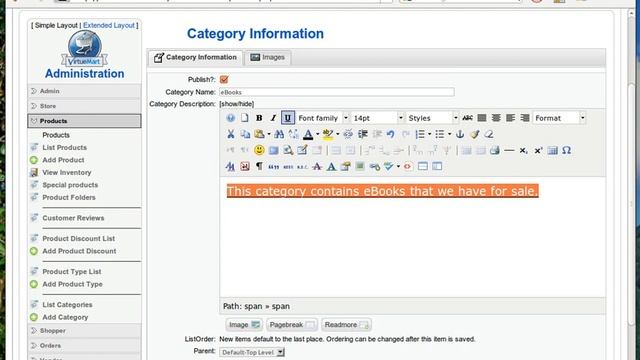Click the code cleanup broom icon
Screen dimensions: 640x360
[474, 134]
